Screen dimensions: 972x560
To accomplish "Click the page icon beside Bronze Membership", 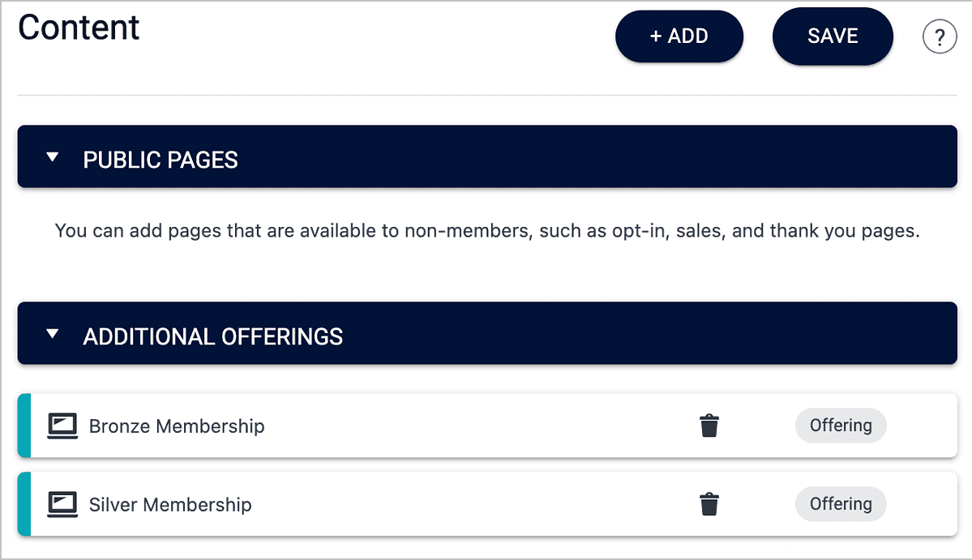I will (63, 425).
